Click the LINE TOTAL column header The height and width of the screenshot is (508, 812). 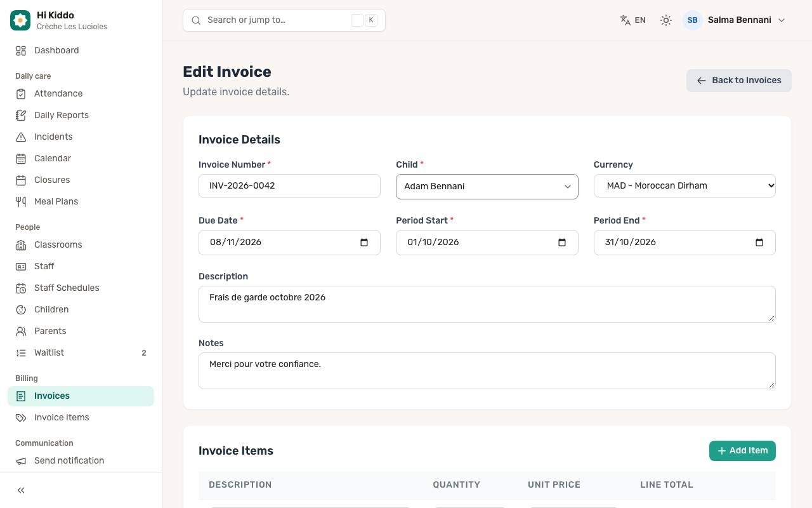tap(667, 485)
